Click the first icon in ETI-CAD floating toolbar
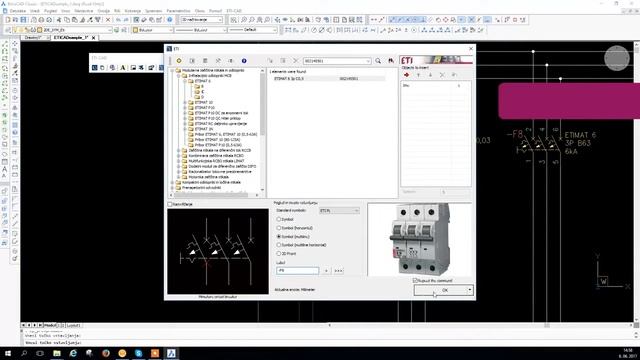Image resolution: width=640 pixels, height=360 pixels. point(94,68)
